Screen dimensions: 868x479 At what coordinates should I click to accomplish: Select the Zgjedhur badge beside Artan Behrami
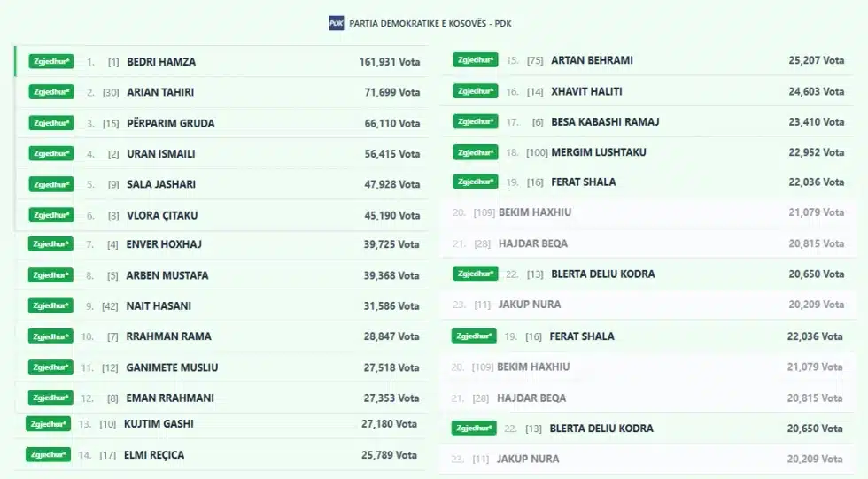click(476, 60)
